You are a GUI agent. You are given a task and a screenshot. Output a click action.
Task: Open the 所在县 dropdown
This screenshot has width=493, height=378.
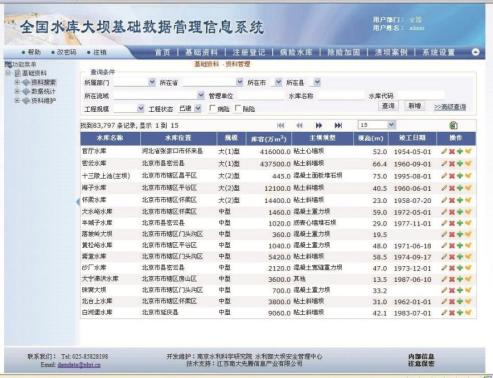[x=317, y=82]
